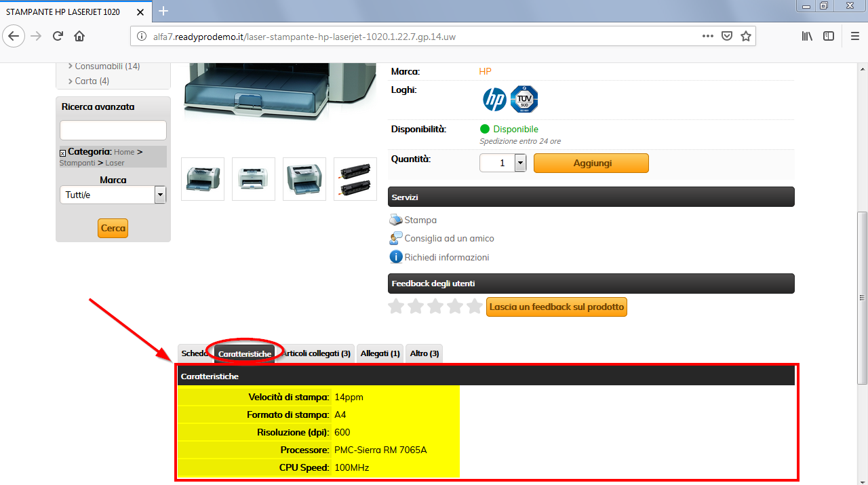Click Richiedi informazioni link
868x485 pixels.
pyautogui.click(x=447, y=257)
